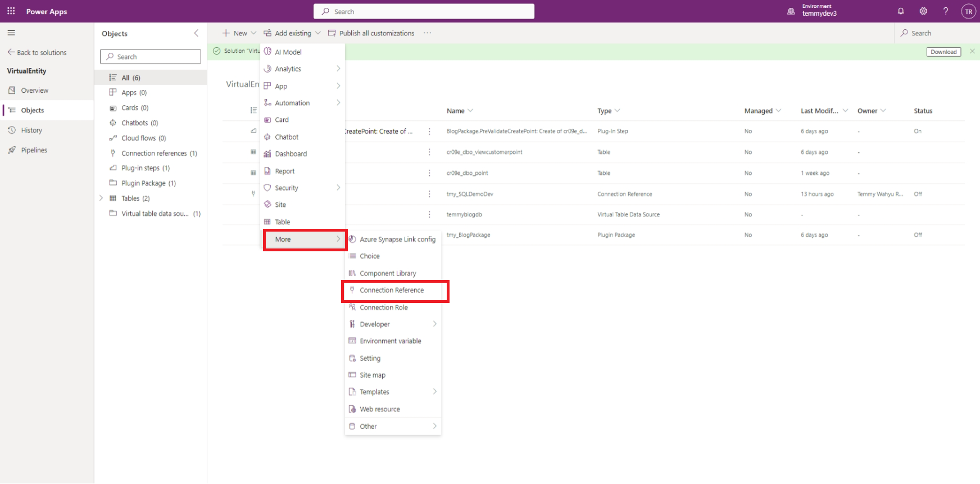980x484 pixels.
Task: Toggle the hamburger navigation menu
Action: [11, 33]
